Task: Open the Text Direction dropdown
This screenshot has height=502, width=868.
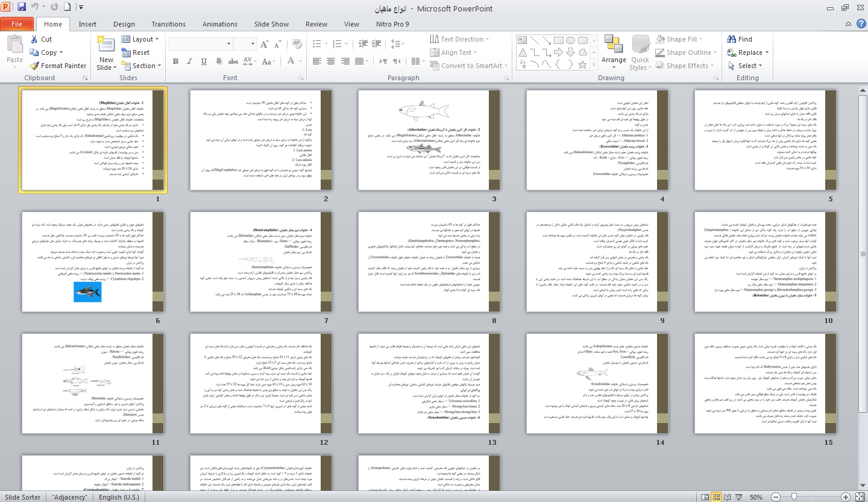Action: tap(463, 39)
